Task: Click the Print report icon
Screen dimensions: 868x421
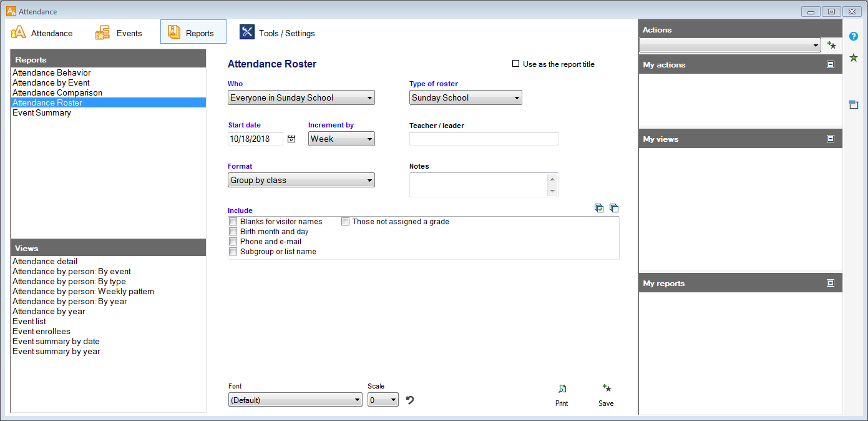Action: click(x=562, y=389)
